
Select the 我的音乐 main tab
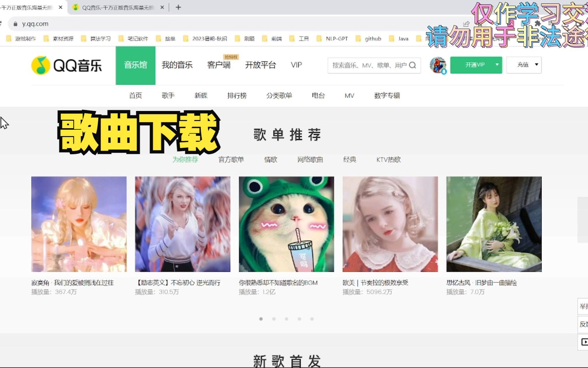tap(177, 65)
